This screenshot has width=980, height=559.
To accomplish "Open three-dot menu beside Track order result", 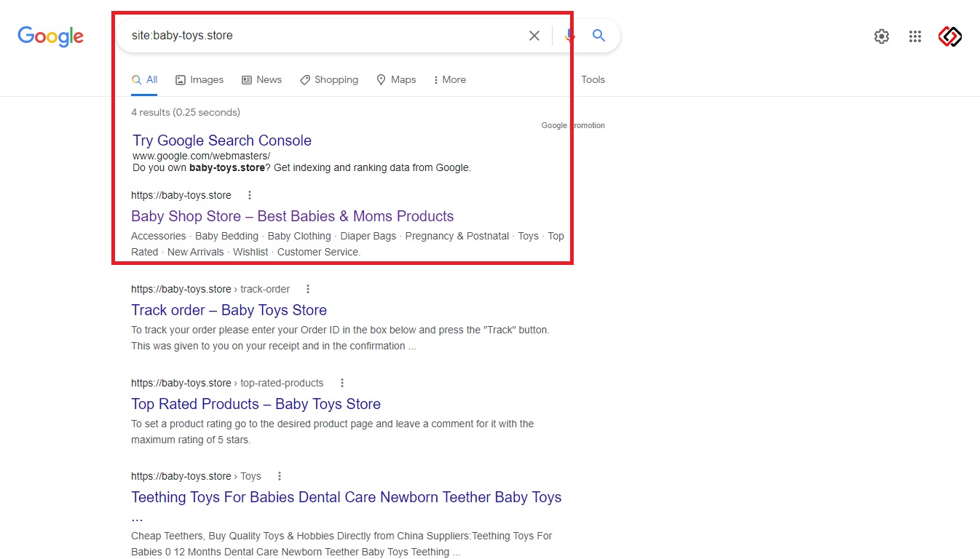I will pyautogui.click(x=308, y=289).
